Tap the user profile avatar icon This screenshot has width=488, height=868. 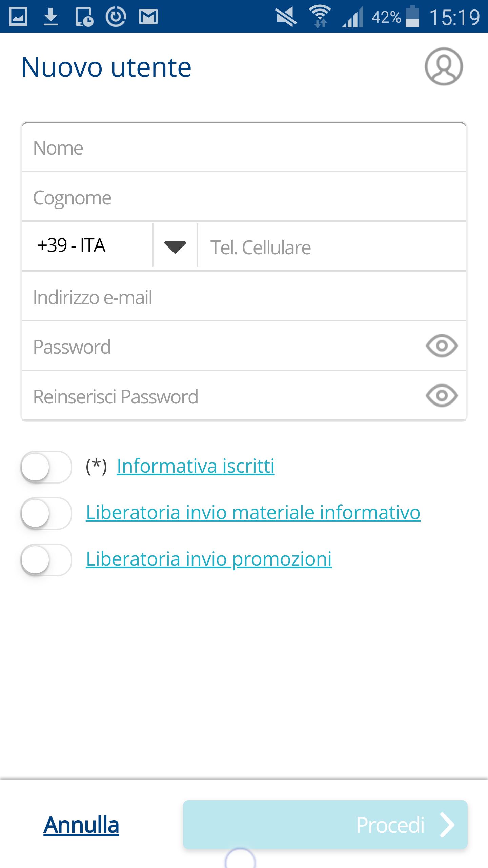444,66
